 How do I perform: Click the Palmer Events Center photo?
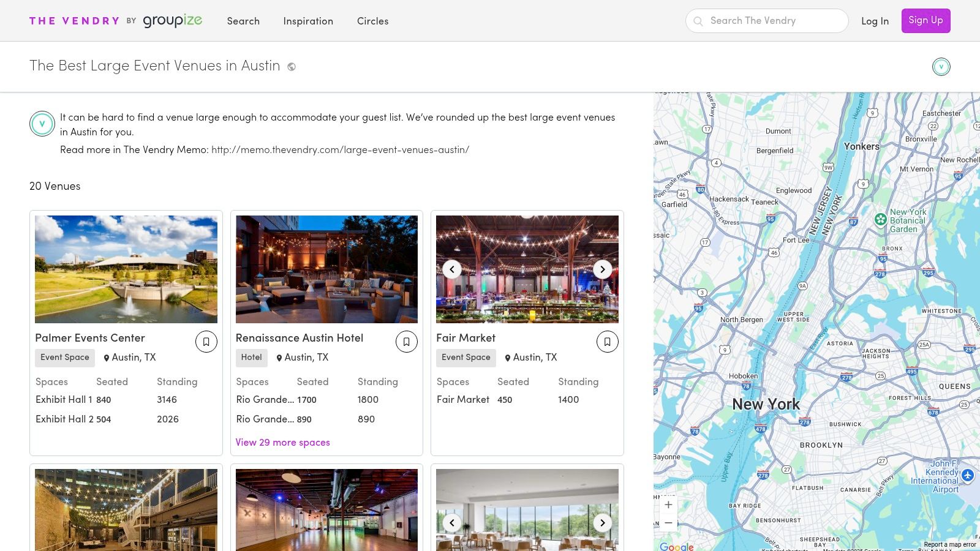pyautogui.click(x=126, y=269)
